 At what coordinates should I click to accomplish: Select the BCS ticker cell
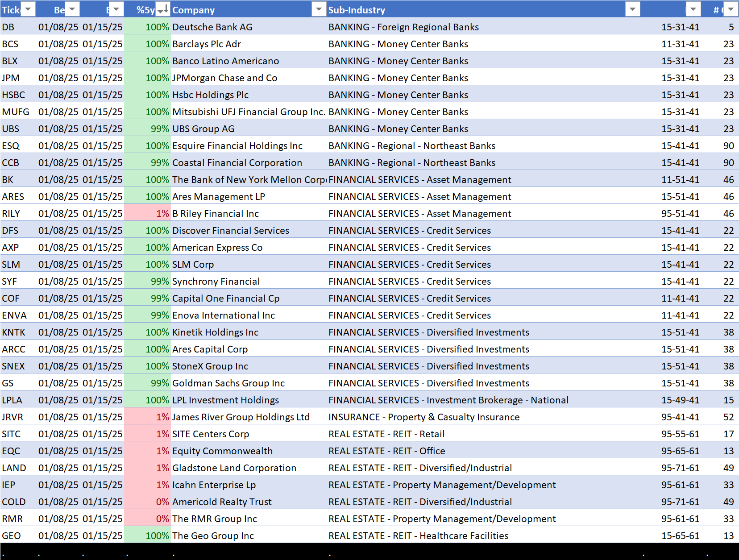[19, 44]
